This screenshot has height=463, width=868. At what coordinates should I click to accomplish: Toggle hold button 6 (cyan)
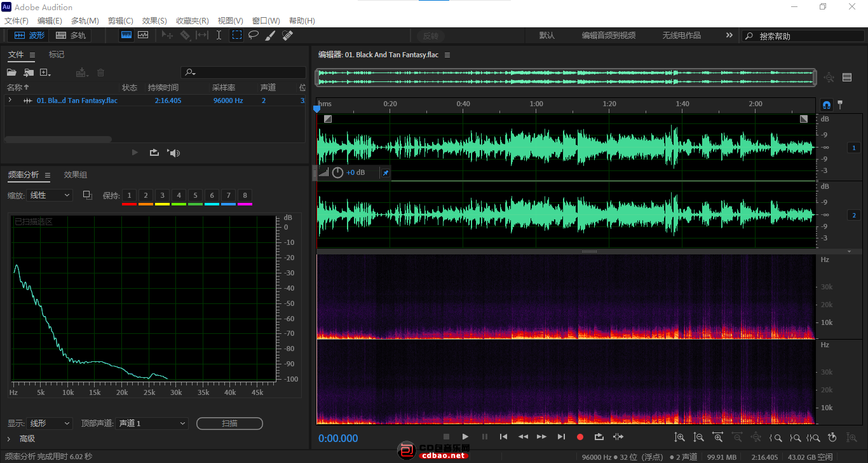click(212, 195)
